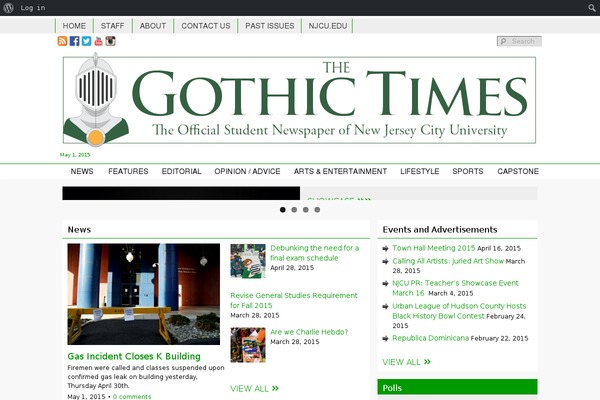The width and height of the screenshot is (600, 400).
Task: Open NJCU PR: Teacher's Showcase Event link
Action: [455, 288]
